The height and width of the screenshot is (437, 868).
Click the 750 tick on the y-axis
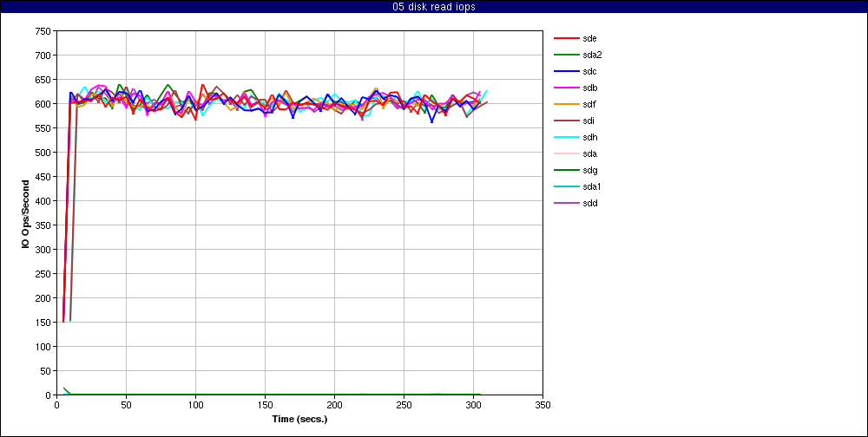click(x=44, y=31)
